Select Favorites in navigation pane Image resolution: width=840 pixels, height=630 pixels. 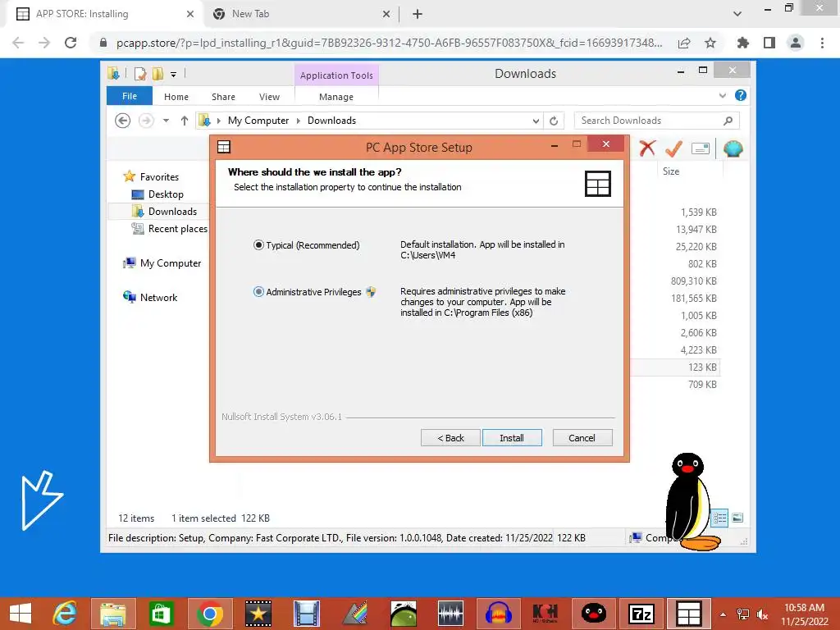click(159, 177)
